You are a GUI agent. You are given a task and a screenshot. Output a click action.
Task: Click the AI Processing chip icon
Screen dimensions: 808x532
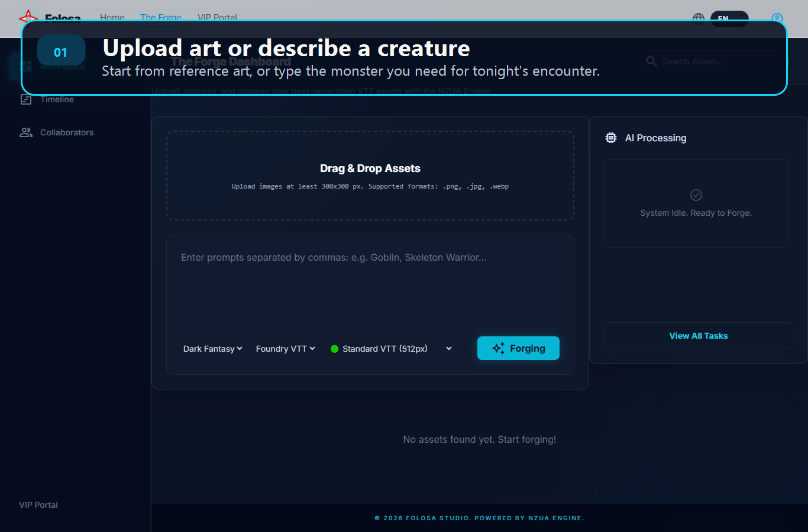click(611, 138)
